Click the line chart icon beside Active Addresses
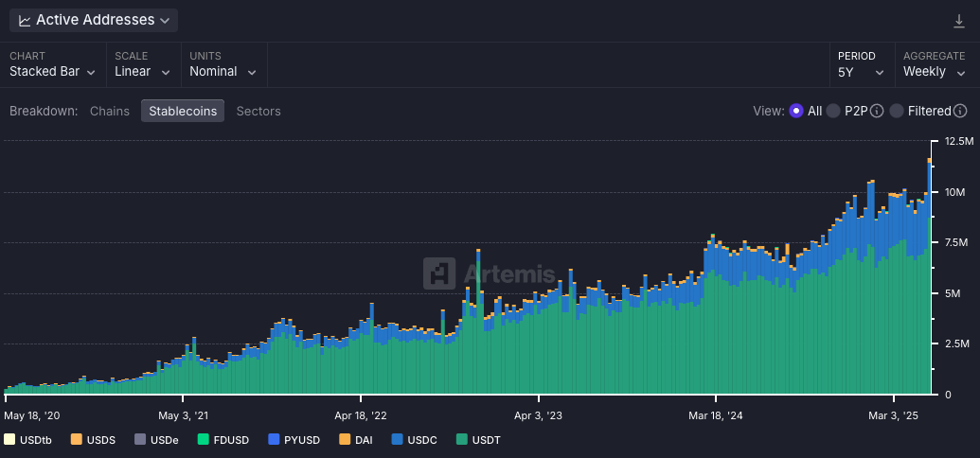 point(24,20)
